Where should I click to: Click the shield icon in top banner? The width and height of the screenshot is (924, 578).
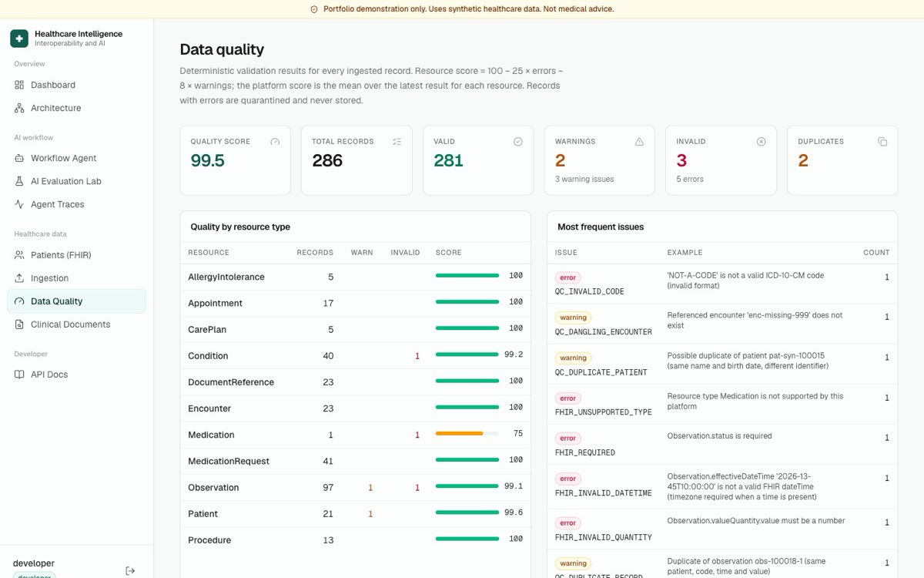[x=314, y=9]
